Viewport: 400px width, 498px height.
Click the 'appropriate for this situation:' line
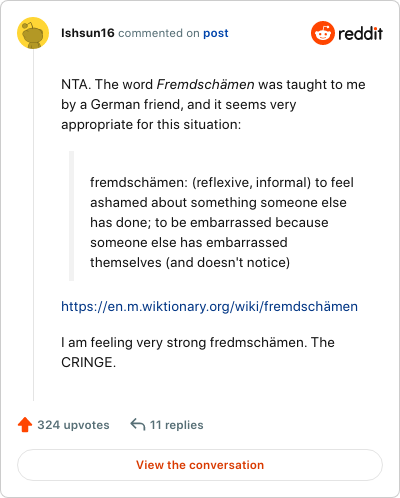[151, 125]
